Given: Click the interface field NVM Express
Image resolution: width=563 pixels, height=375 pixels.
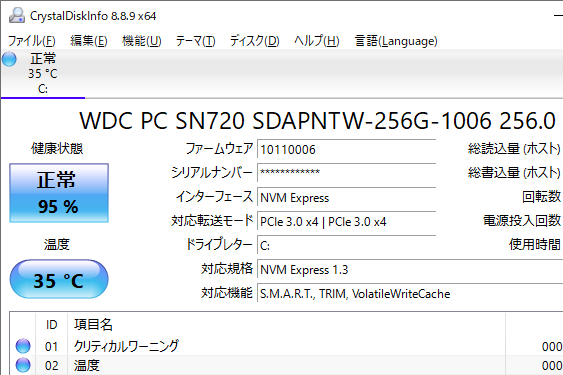Looking at the screenshot, I should pyautogui.click(x=346, y=197).
